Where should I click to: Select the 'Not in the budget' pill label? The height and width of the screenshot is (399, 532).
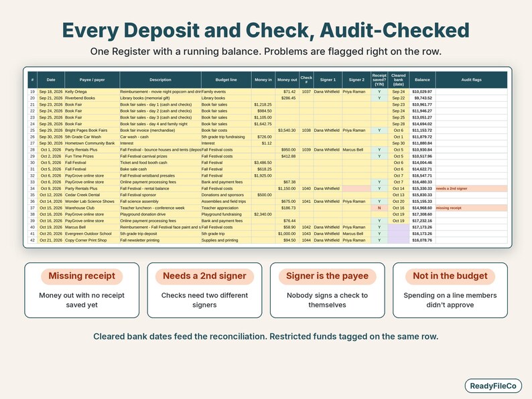point(450,276)
